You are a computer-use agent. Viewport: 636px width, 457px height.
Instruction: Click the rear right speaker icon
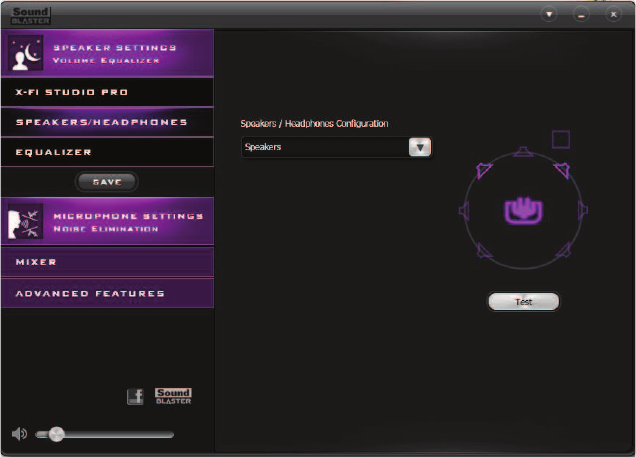tap(563, 251)
